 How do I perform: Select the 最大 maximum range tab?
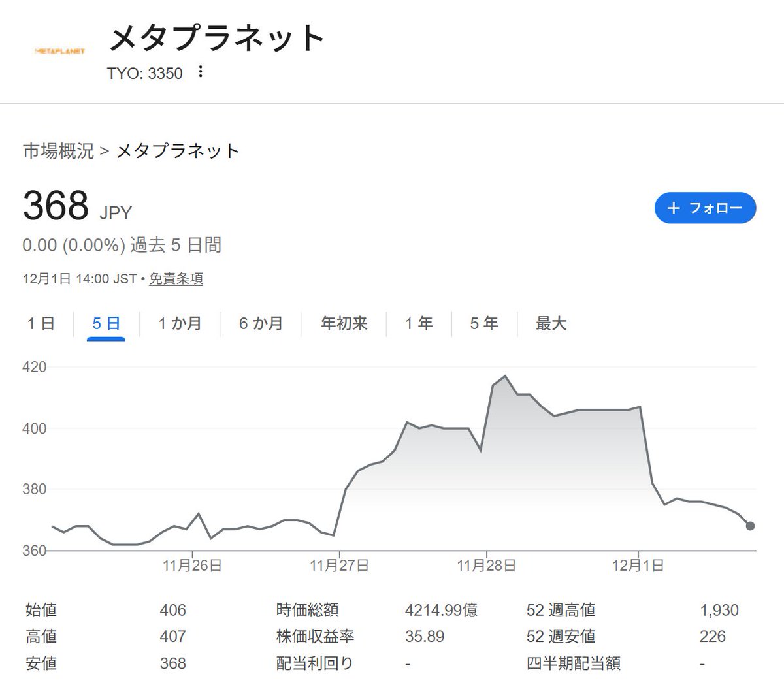pos(551,323)
